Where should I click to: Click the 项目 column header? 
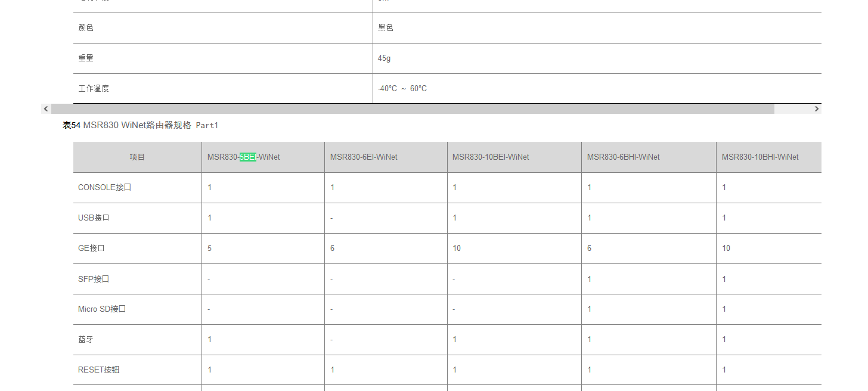tap(138, 157)
